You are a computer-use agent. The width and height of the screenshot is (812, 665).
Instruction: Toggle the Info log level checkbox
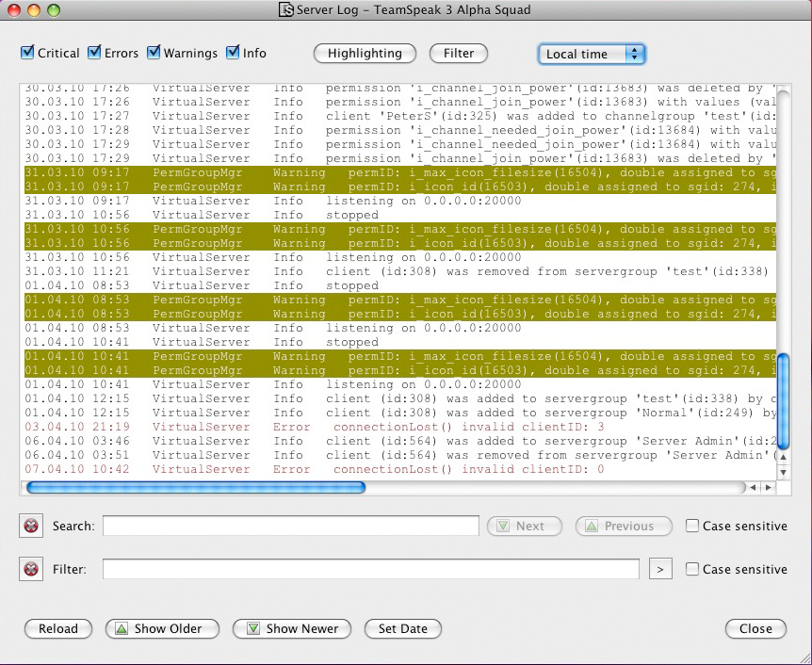233,53
